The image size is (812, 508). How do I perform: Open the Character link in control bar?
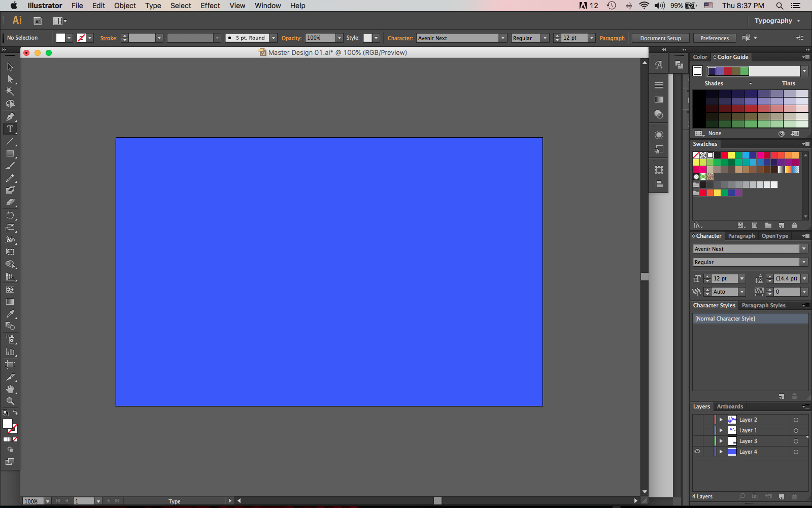point(400,38)
